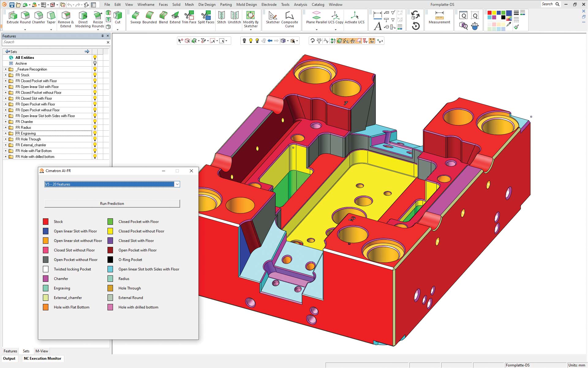This screenshot has height=368, width=588.
Task: Click black O-Ring Pocket color swatch
Action: pos(110,260)
